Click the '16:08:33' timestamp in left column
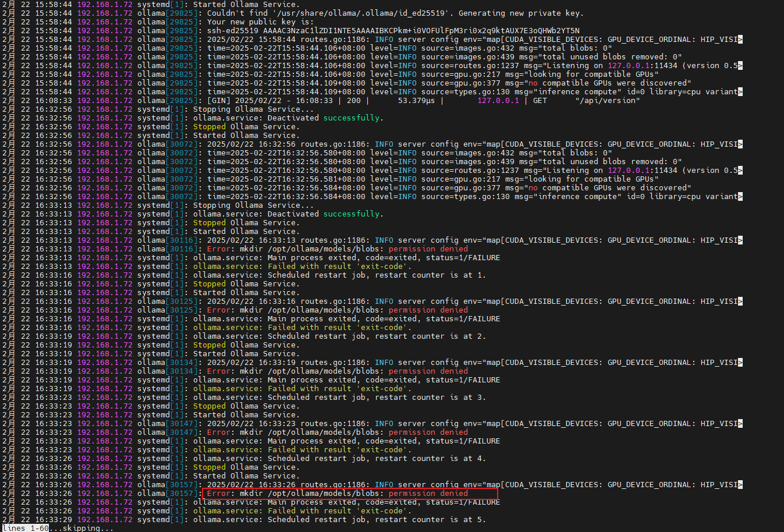The width and height of the screenshot is (784, 532). pos(54,100)
